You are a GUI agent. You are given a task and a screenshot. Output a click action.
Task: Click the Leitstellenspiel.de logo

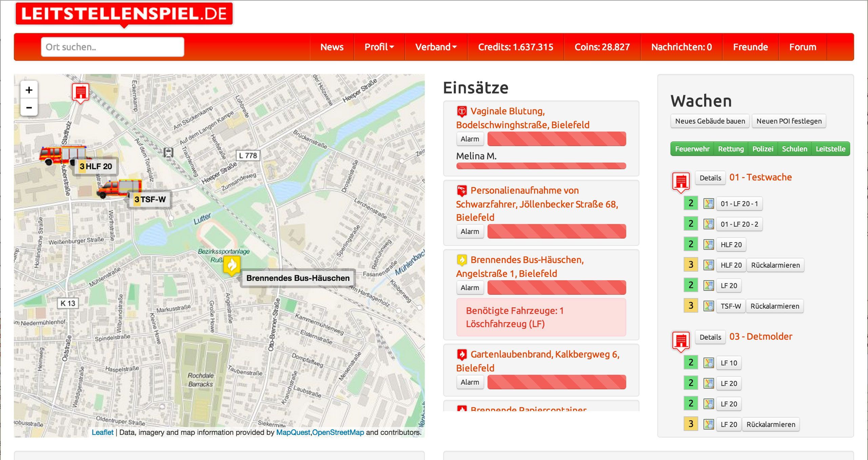pyautogui.click(x=124, y=14)
